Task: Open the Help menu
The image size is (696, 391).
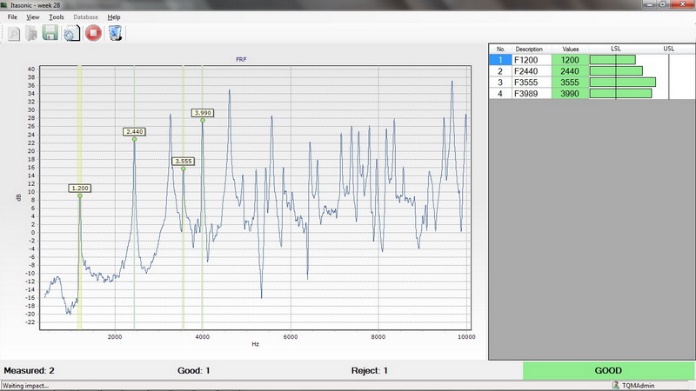Action: (x=114, y=17)
